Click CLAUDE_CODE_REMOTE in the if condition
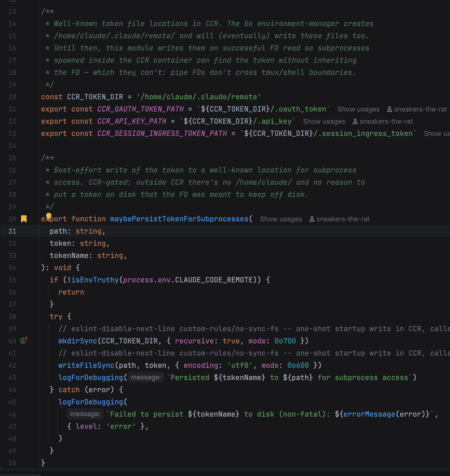This screenshot has height=476, width=450. (214, 280)
